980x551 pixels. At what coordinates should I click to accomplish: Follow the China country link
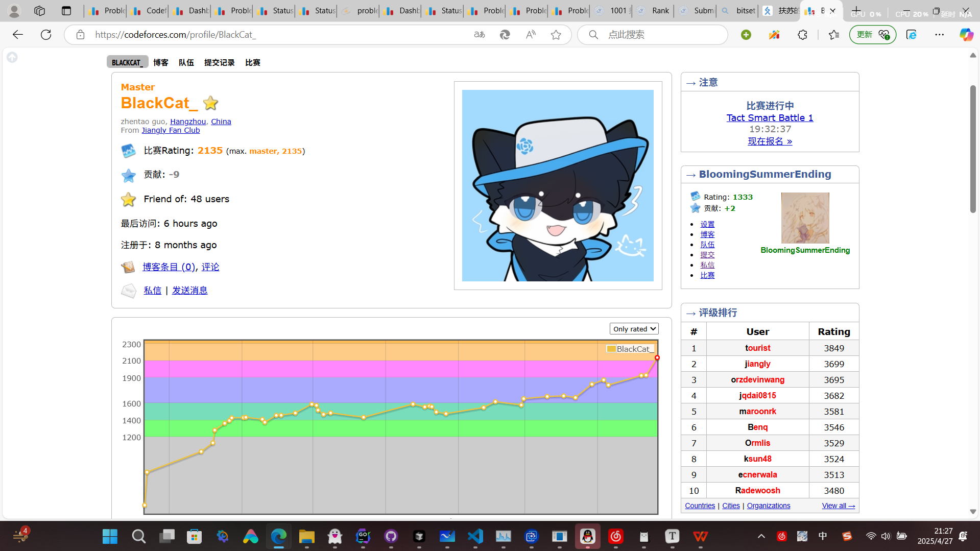click(221, 122)
